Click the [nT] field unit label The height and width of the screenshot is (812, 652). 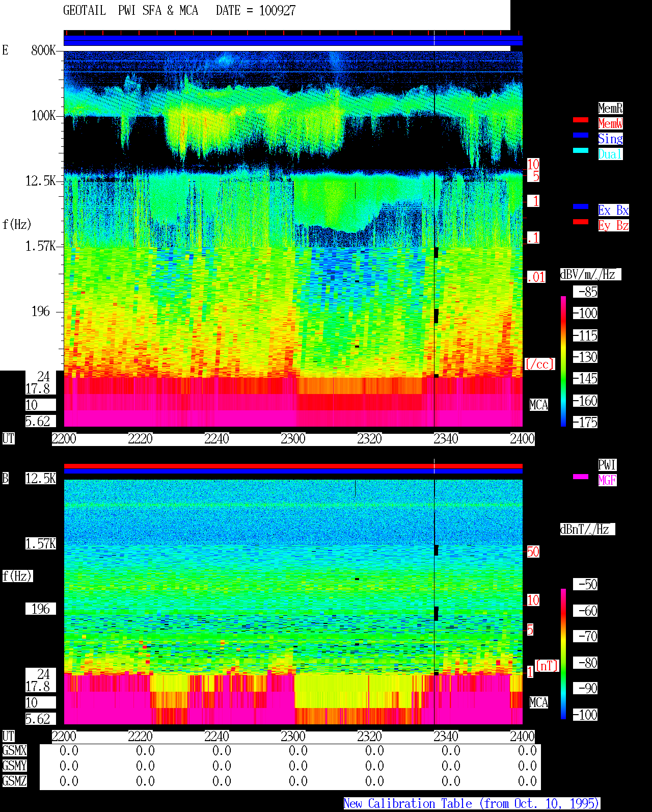click(547, 666)
